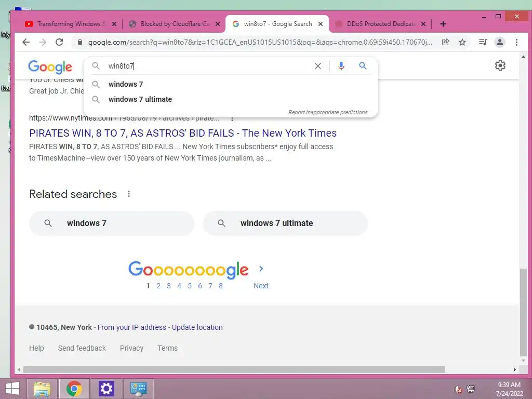The image size is (532, 399).
Task: Pick the 'windows 7 ultimate' suggestion
Action: click(231, 99)
